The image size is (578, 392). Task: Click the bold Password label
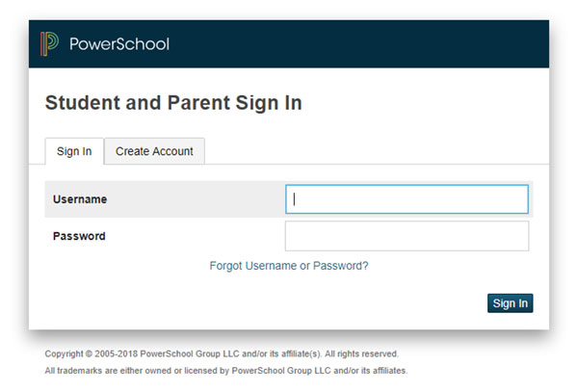tap(79, 236)
